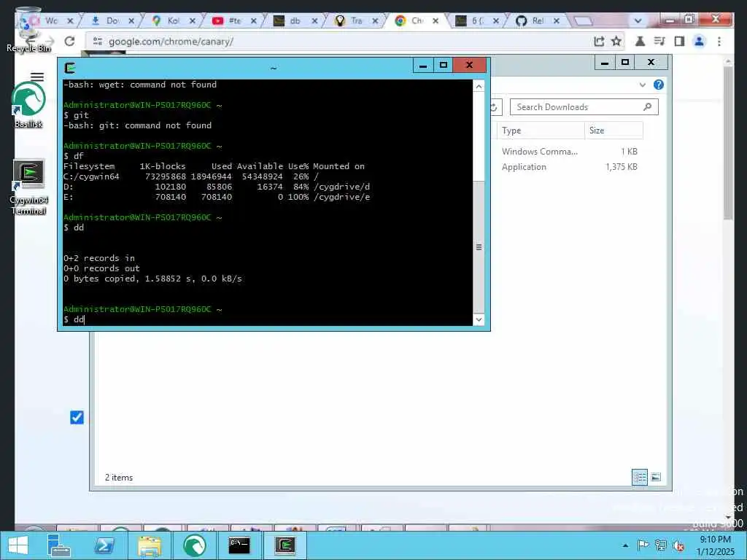This screenshot has height=560, width=747.
Task: Bookmark this page with the star icon
Action: [x=616, y=42]
